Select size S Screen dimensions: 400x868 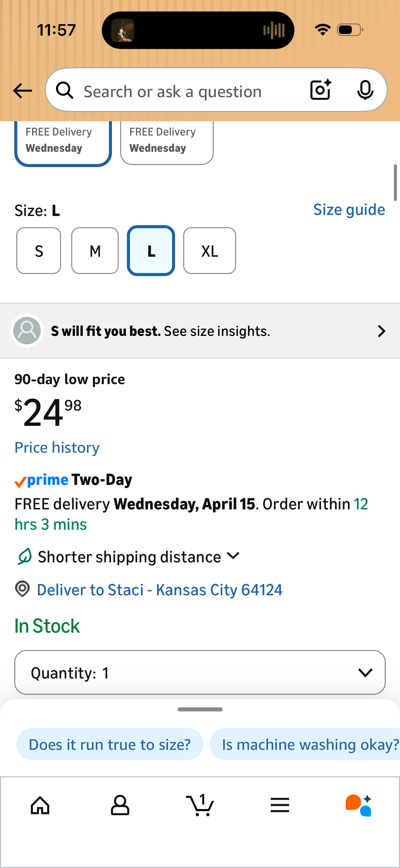tap(39, 251)
